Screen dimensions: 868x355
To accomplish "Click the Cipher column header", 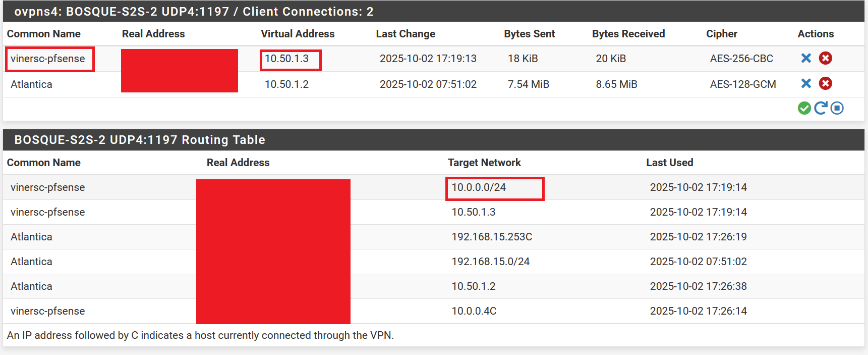I will (x=721, y=34).
